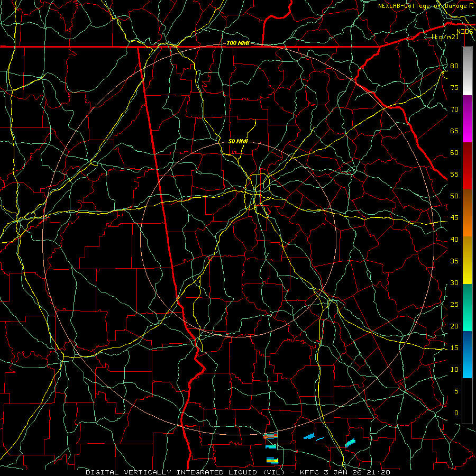476x476 pixels.
Task: Click the [kg/m2] units label
Action: coord(445,37)
